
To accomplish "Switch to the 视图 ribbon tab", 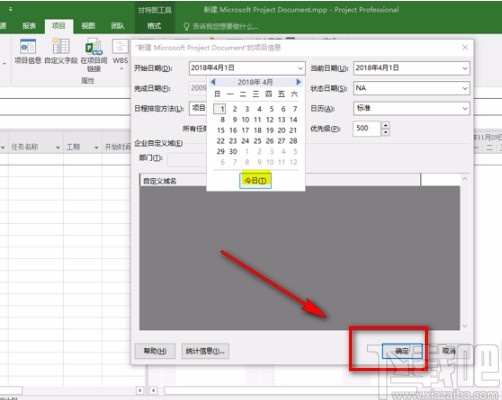I will (88, 26).
